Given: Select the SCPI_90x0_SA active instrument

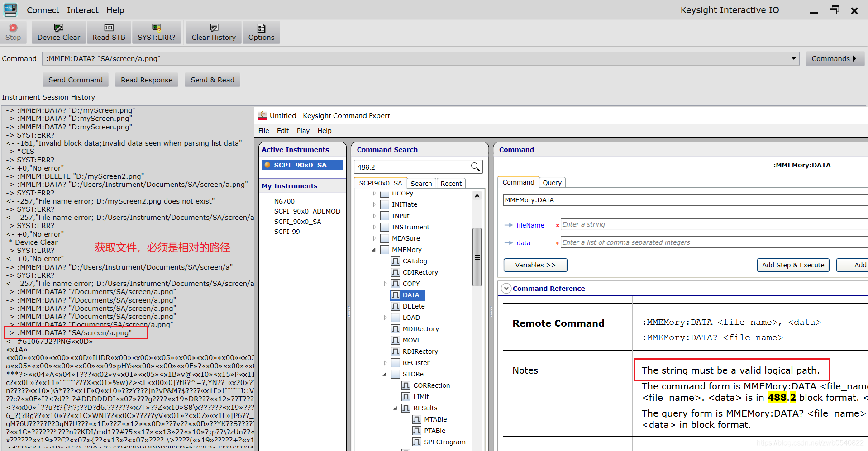Looking at the screenshot, I should (x=302, y=165).
